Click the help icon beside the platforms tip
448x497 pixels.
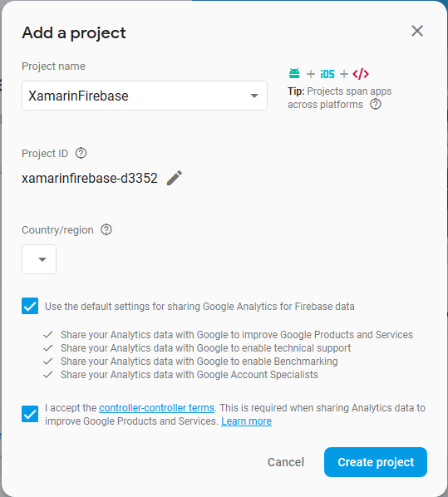point(376,104)
